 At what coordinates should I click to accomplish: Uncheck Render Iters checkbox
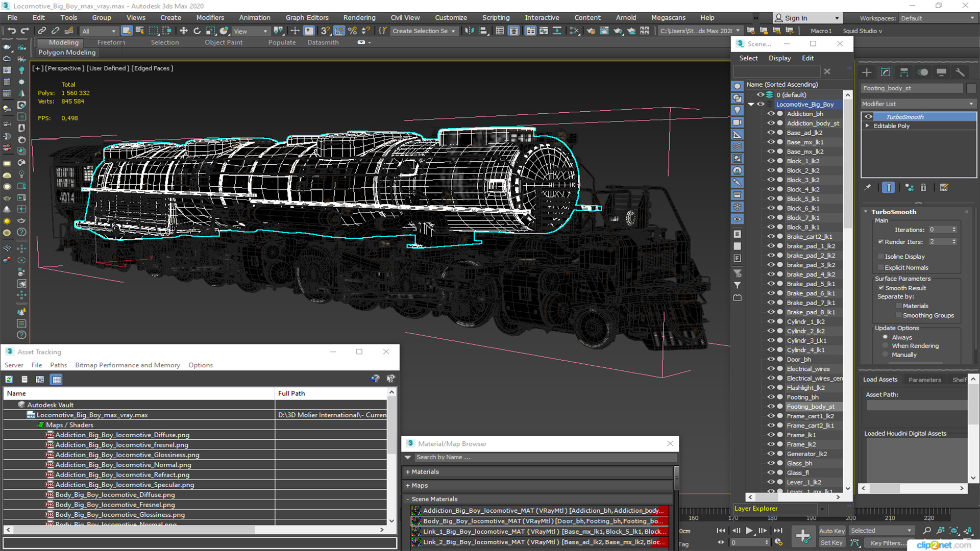click(880, 242)
